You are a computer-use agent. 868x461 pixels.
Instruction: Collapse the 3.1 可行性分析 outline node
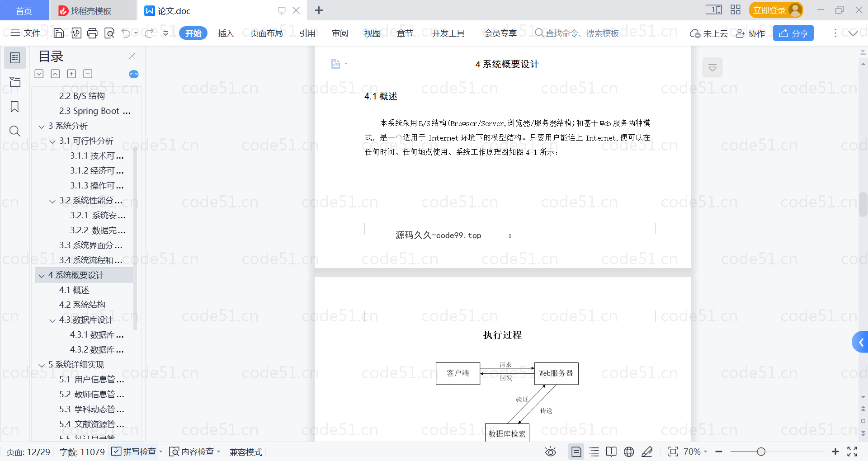[52, 141]
